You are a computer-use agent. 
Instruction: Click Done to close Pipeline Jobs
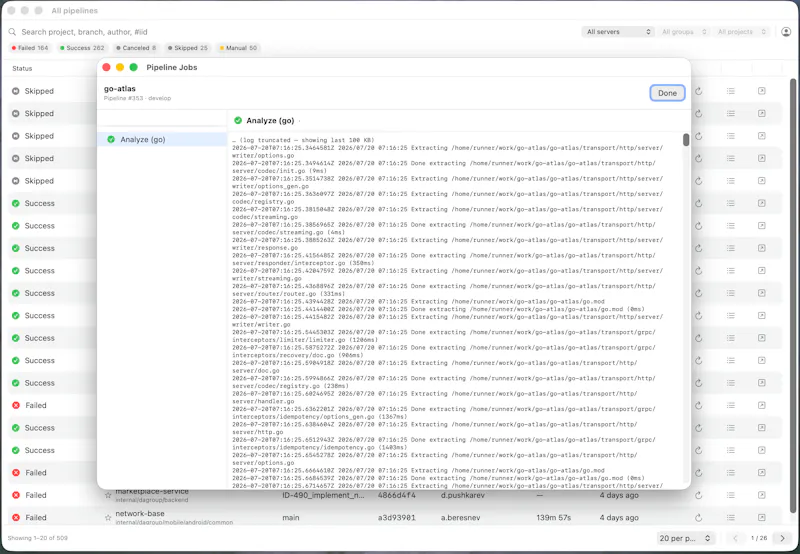coord(667,93)
